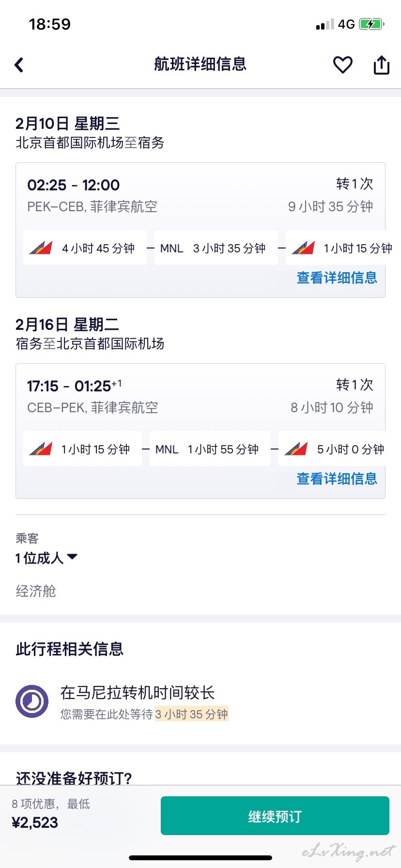Click the 继续预订 button

click(x=275, y=816)
